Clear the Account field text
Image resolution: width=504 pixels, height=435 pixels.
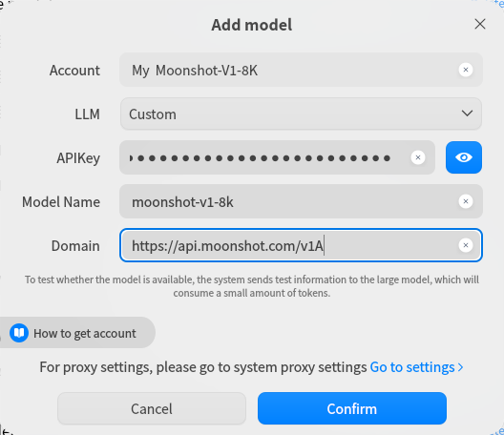[x=466, y=70]
